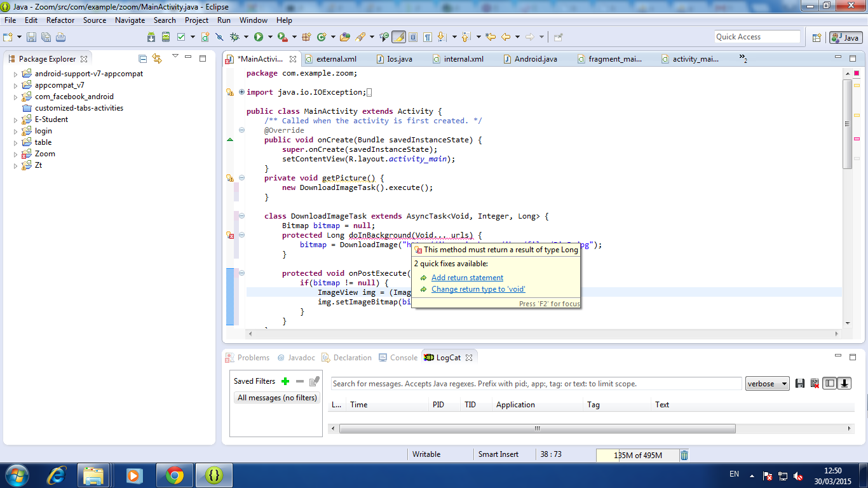
Task: Click the garbage collector trash icon
Action: (684, 455)
